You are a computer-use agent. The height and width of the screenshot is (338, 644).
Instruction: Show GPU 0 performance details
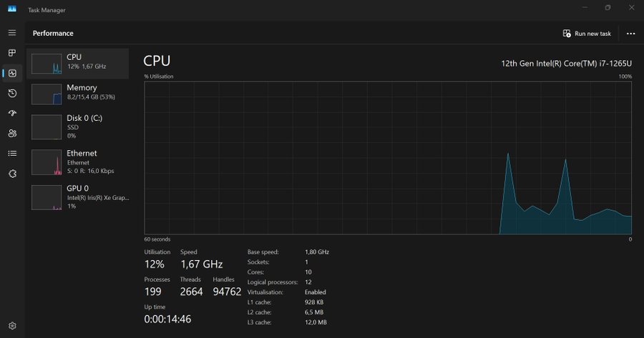tap(78, 197)
